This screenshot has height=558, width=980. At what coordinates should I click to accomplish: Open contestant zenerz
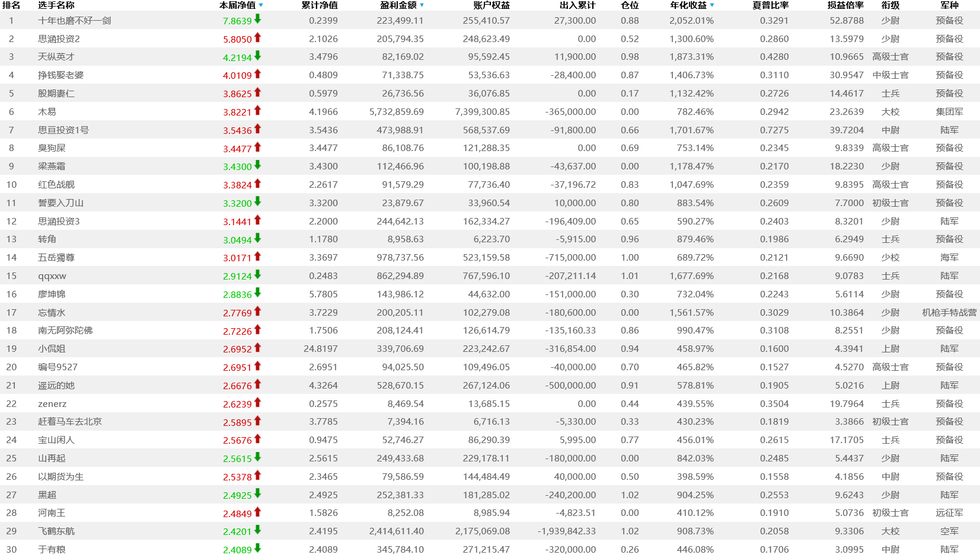pos(52,404)
